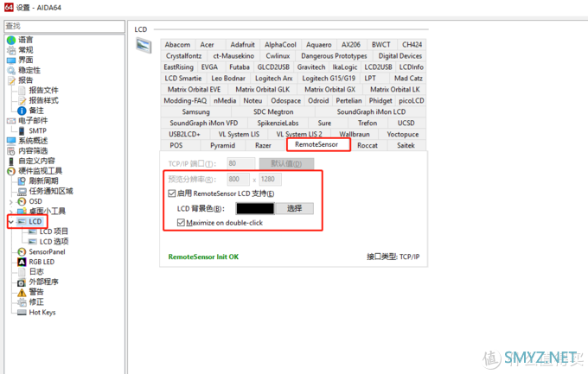This screenshot has width=588, height=374.
Task: Open the Logitech G15/G19 tab
Action: point(329,79)
